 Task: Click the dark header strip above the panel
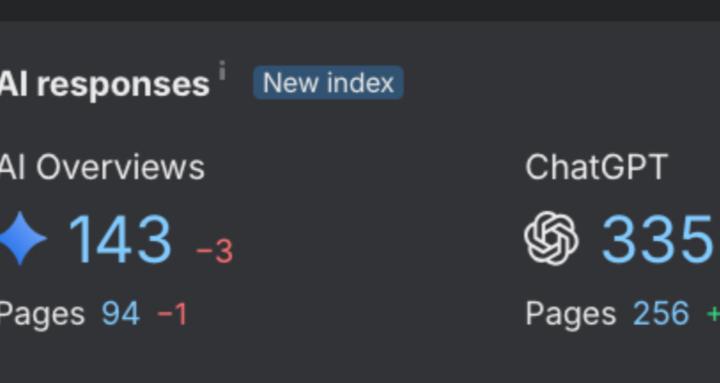[x=360, y=10]
